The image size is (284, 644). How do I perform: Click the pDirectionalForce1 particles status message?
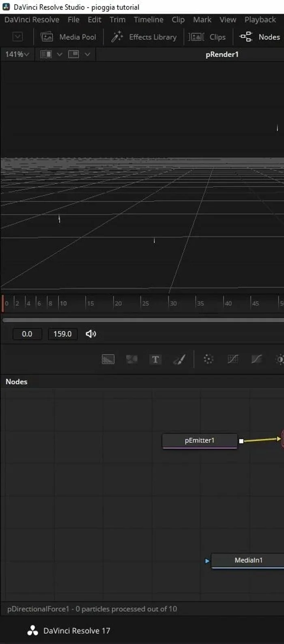tap(92, 609)
